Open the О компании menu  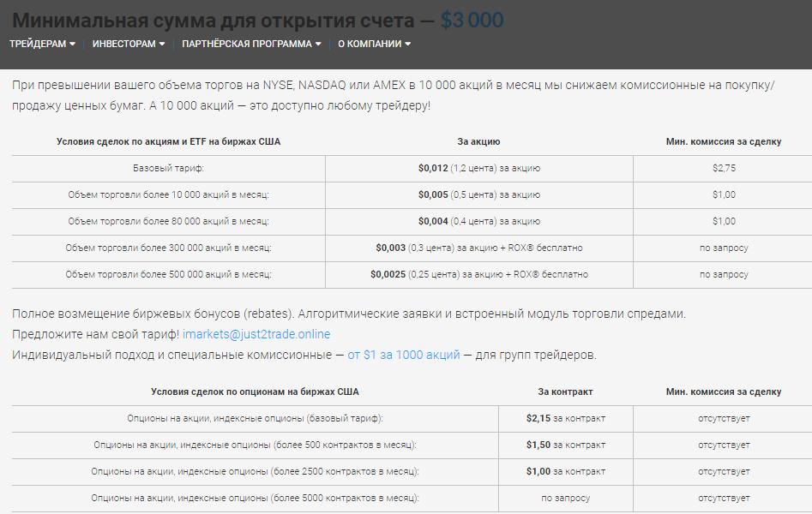tap(369, 44)
